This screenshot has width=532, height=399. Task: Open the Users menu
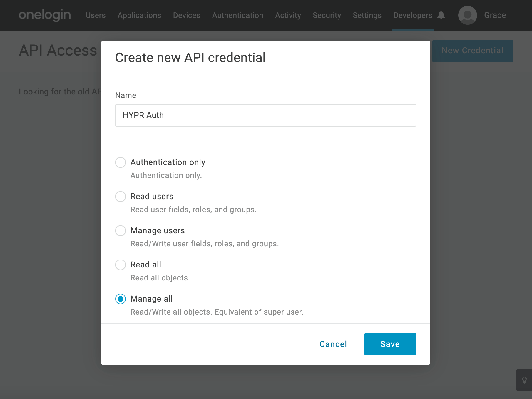96,15
